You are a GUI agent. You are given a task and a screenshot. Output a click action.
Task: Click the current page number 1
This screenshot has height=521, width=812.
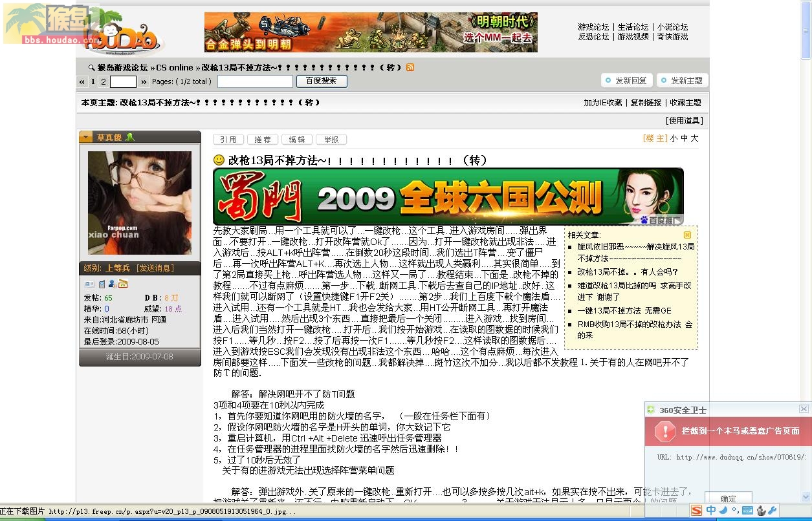(93, 81)
